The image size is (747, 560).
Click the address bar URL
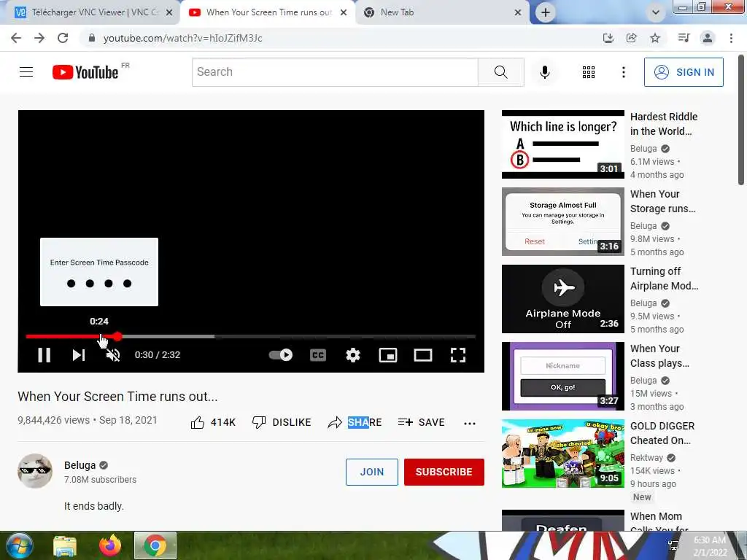[183, 38]
